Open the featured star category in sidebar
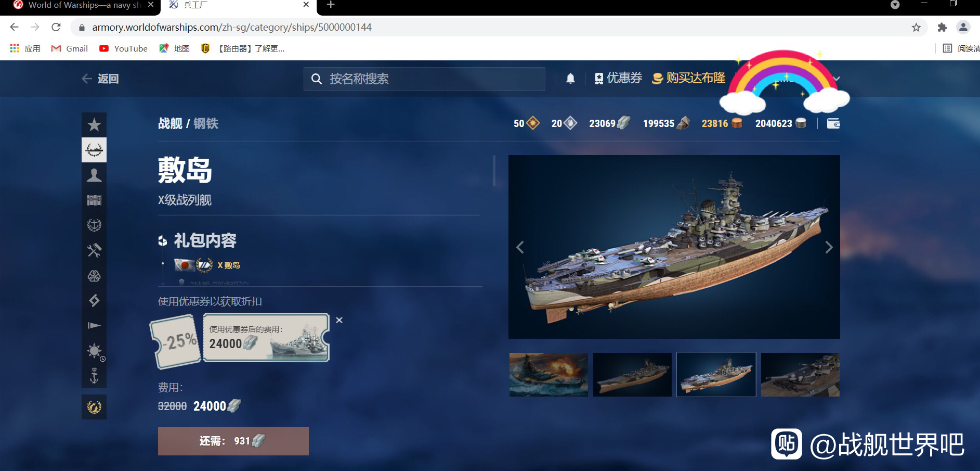The width and height of the screenshot is (980, 471). click(94, 125)
